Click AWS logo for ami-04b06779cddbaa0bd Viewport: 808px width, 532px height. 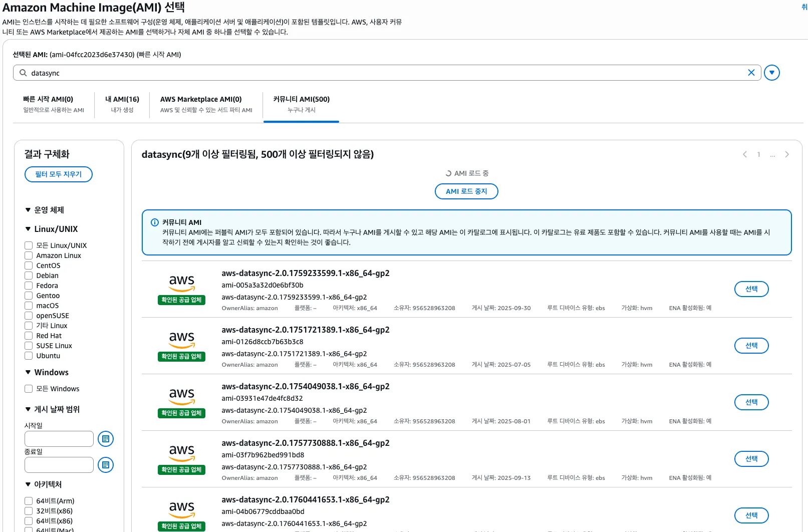point(181,509)
